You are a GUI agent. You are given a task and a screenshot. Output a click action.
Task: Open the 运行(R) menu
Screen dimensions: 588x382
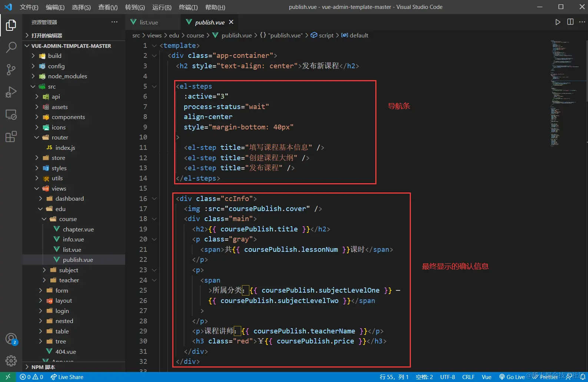click(162, 7)
